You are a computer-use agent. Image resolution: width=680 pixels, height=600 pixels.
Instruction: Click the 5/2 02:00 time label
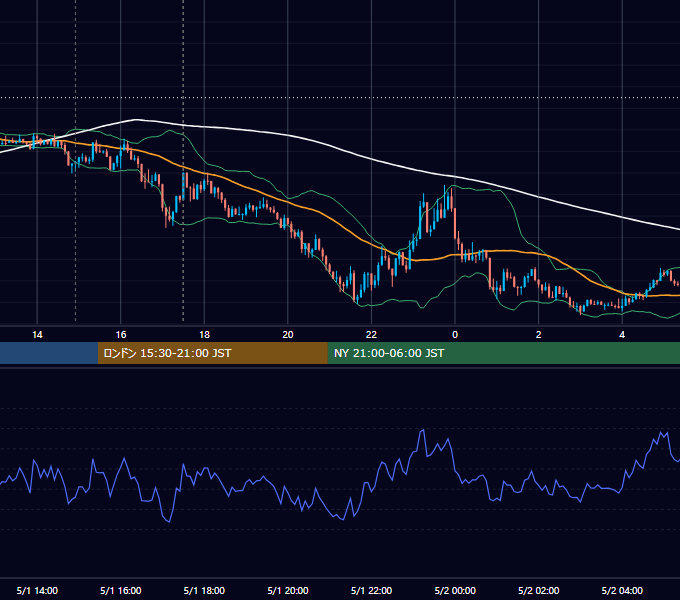point(539,590)
